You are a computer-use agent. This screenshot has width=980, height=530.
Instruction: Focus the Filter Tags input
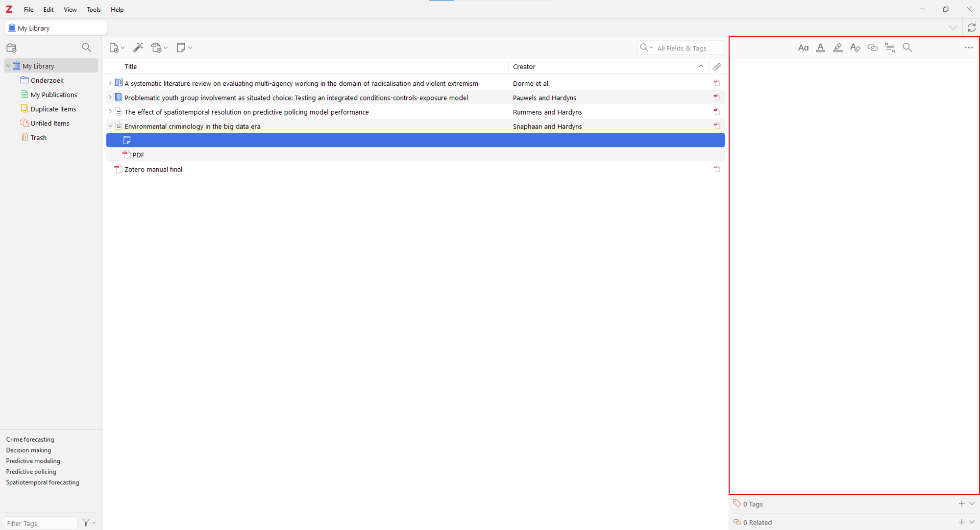41,523
